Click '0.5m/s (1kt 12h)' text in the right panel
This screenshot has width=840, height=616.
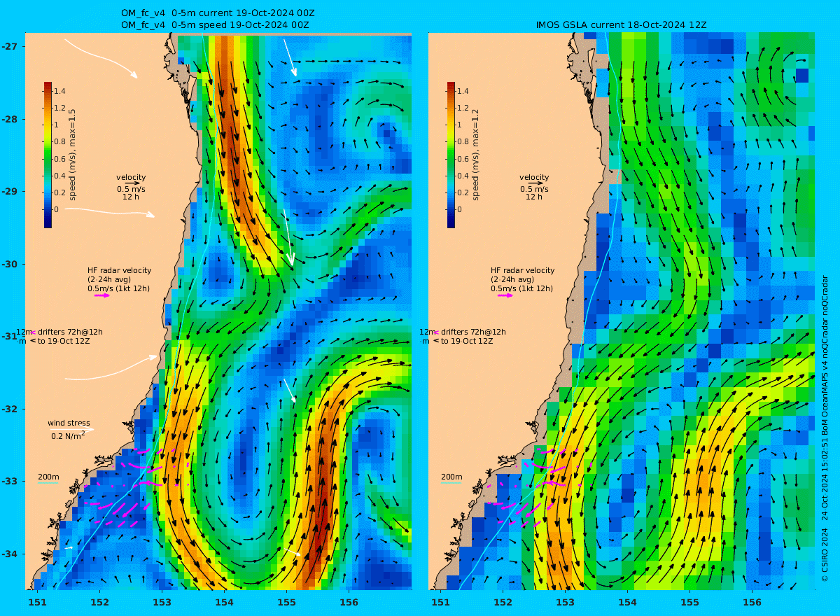(521, 288)
